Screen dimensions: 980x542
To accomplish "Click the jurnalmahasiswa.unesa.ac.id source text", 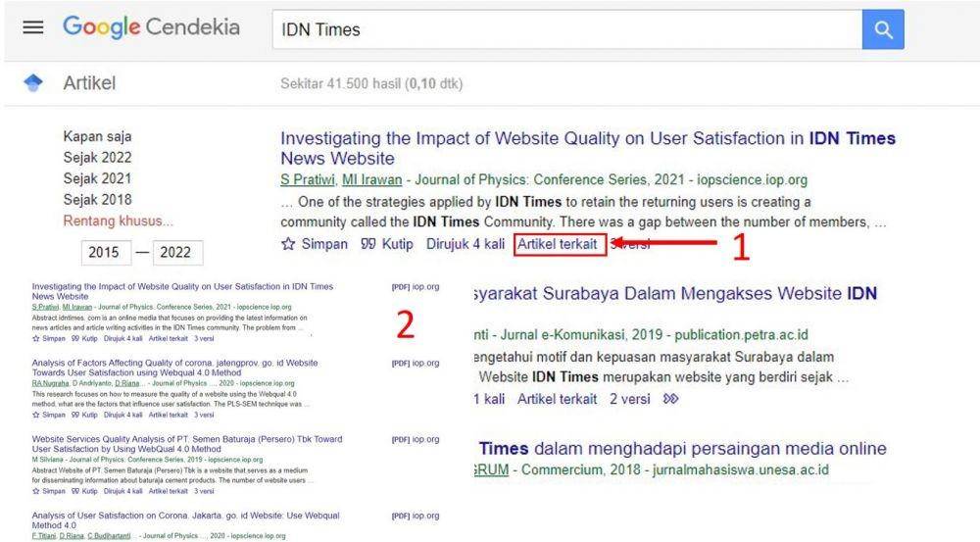I will [x=741, y=470].
